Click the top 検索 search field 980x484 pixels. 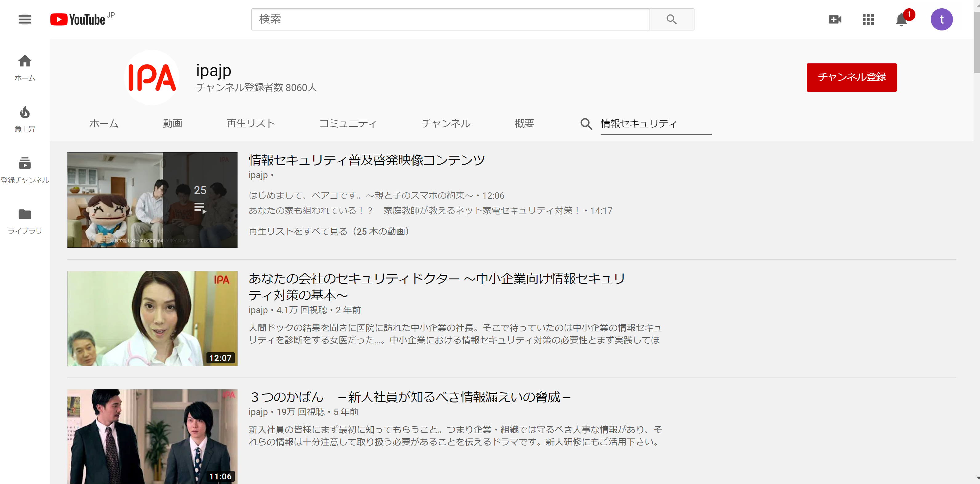450,19
